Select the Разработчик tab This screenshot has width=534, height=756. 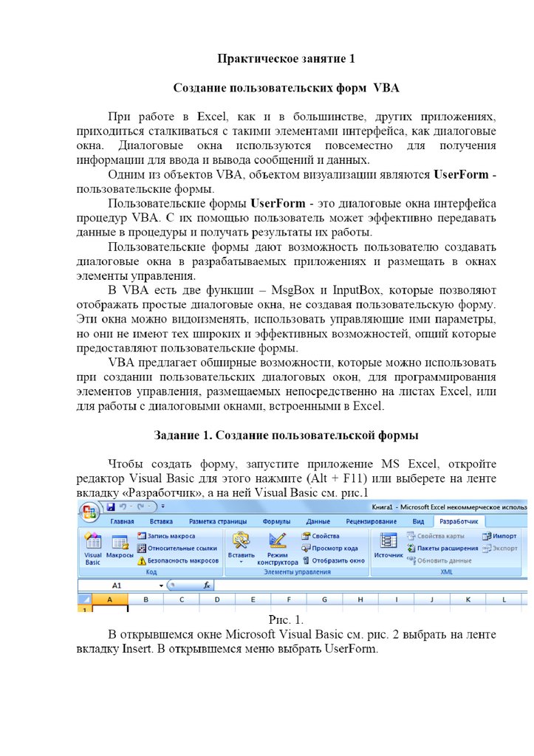click(x=459, y=522)
